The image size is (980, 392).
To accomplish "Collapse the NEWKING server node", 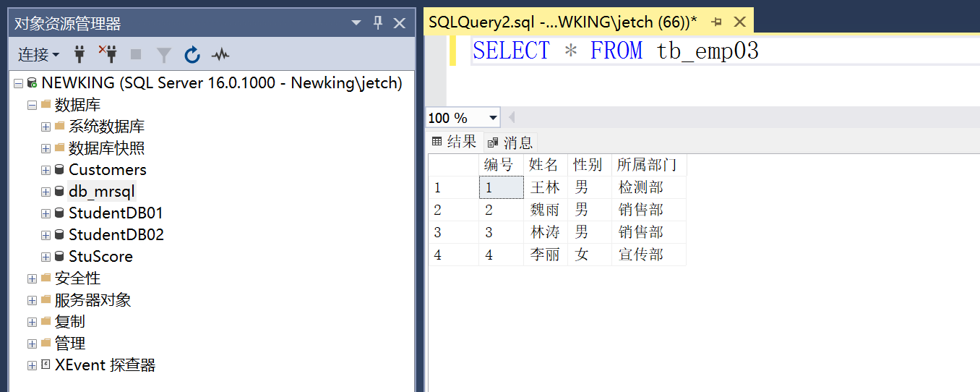I will [18, 83].
